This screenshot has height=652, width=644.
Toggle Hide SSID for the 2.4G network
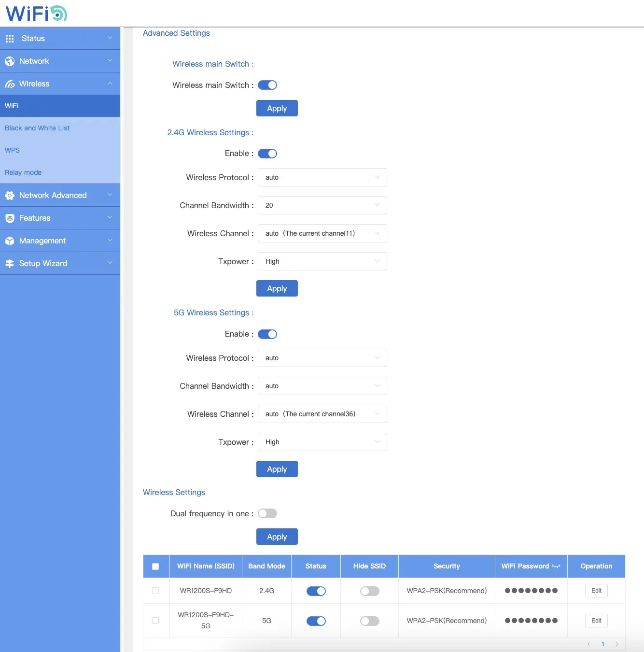(x=369, y=591)
